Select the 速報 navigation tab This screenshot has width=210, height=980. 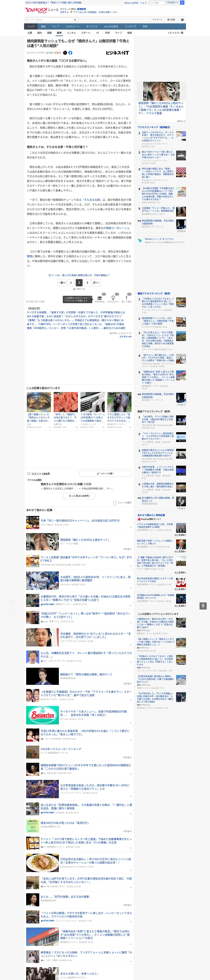click(x=43, y=27)
